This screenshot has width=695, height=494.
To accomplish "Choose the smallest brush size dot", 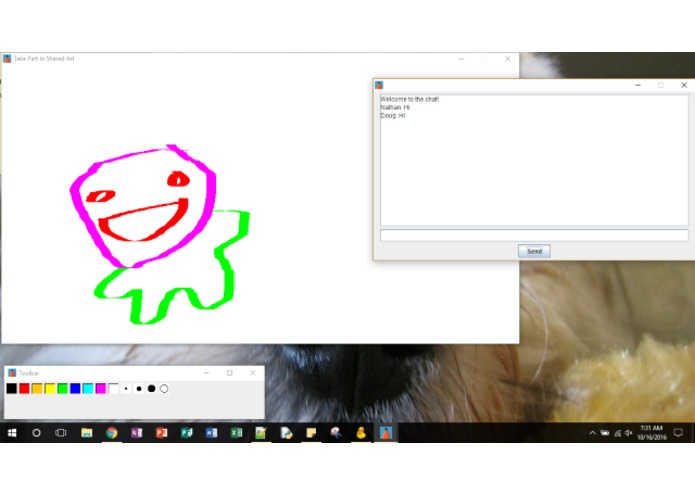I will coord(126,389).
